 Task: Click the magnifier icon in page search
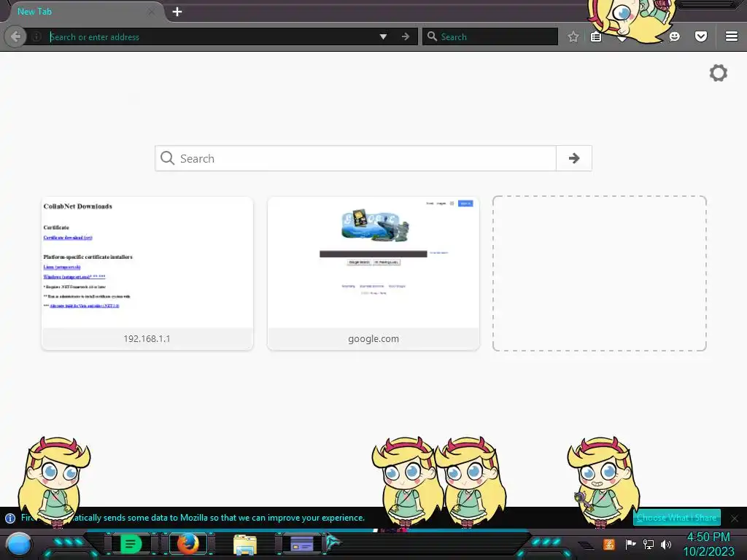coord(167,158)
